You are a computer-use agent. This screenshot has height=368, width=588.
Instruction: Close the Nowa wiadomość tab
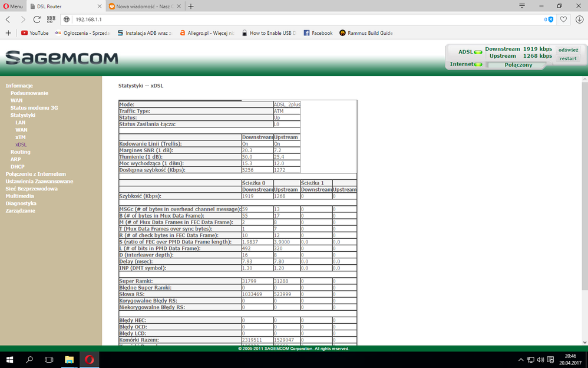tap(179, 6)
